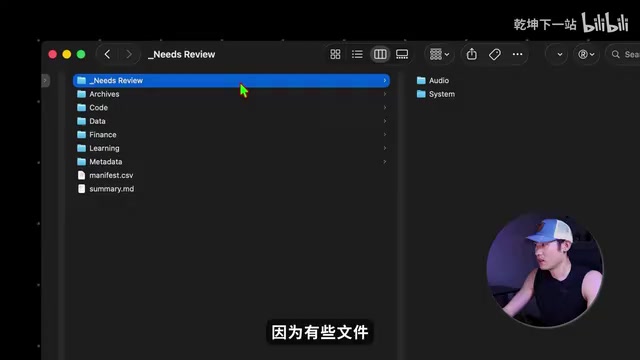Open the more actions ellipsis menu
The height and width of the screenshot is (360, 640).
(518, 54)
